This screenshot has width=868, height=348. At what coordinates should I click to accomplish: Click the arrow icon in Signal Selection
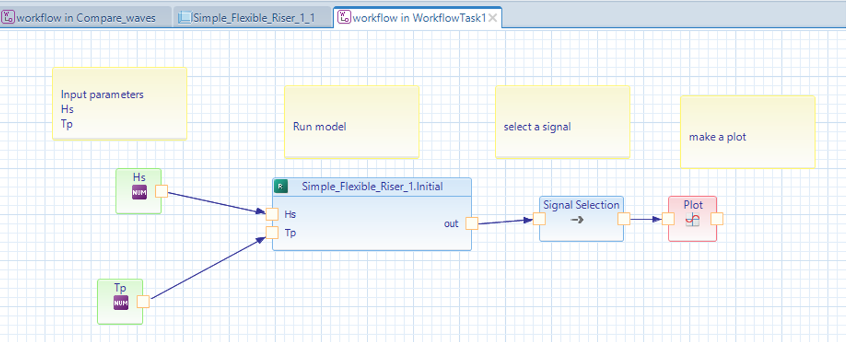pos(577,220)
